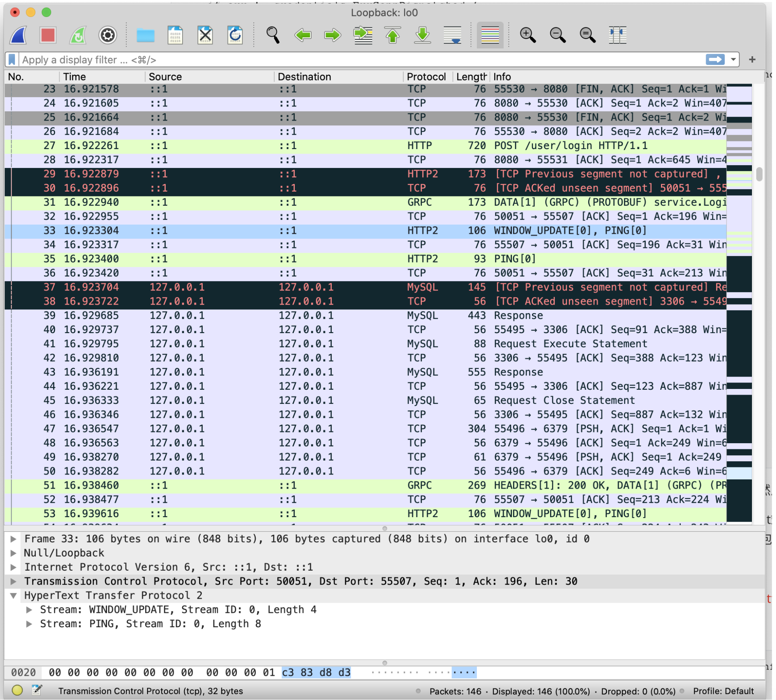The height and width of the screenshot is (700, 776).
Task: Toggle auto-scroll during live capture icon
Action: (x=453, y=35)
